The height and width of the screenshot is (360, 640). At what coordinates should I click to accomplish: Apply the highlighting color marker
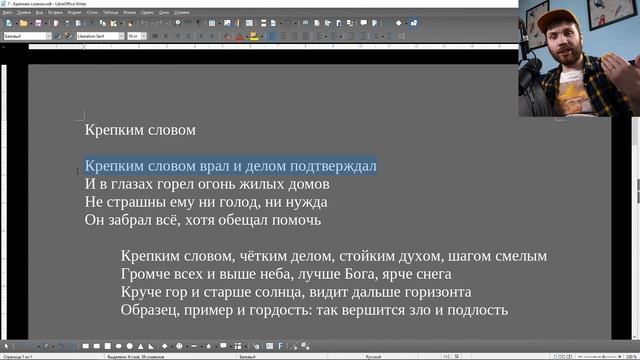tap(253, 36)
